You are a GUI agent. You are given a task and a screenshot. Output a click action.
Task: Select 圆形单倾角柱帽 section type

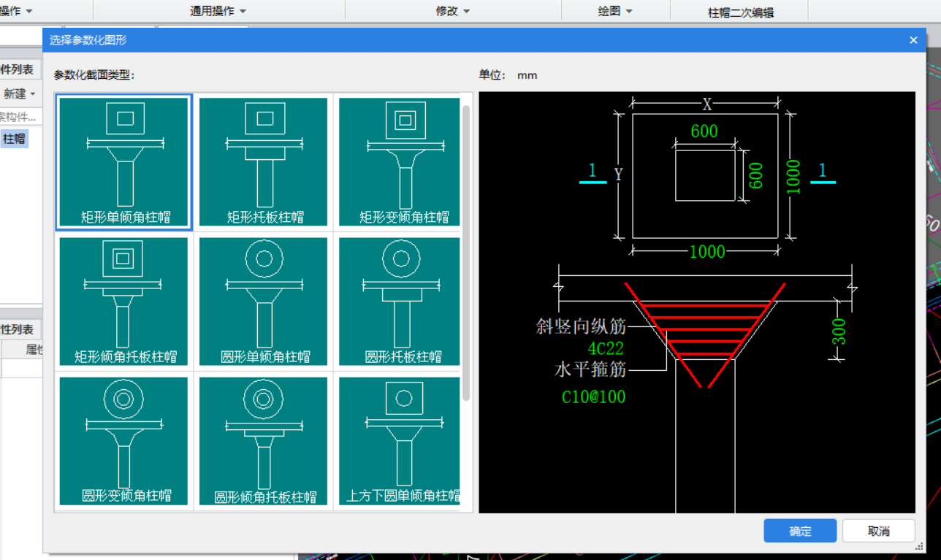264,302
